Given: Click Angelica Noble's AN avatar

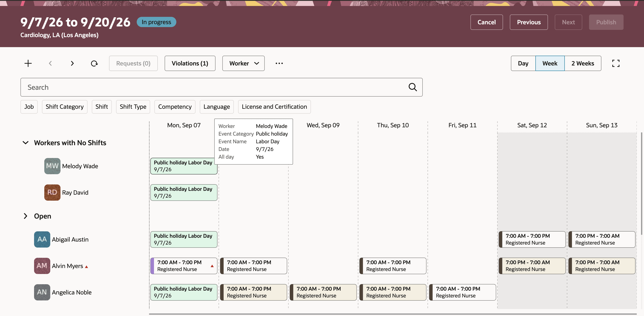Looking at the screenshot, I should (42, 292).
